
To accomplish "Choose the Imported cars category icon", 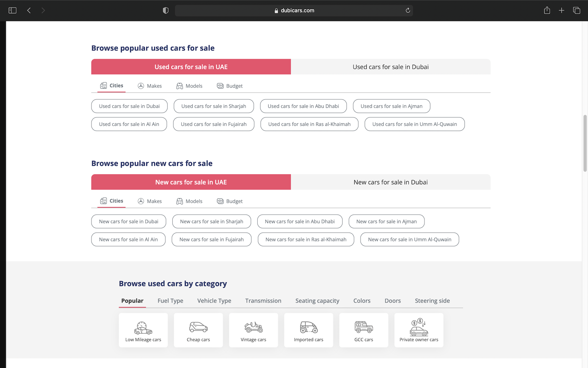I will (309, 327).
